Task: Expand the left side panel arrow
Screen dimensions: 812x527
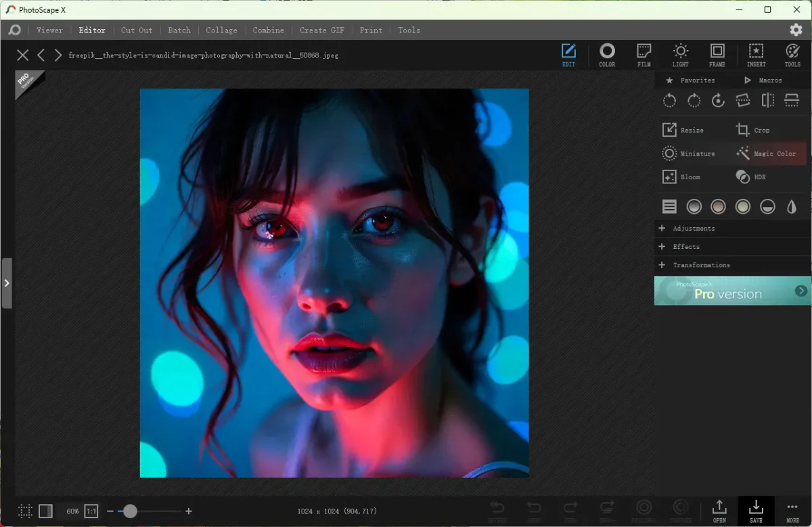Action: click(x=7, y=283)
